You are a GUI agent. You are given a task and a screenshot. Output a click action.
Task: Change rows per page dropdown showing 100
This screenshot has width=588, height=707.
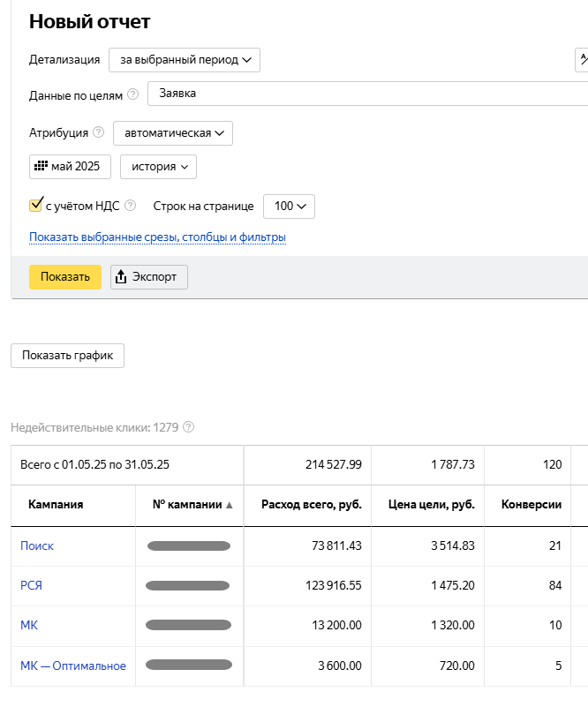tap(289, 206)
